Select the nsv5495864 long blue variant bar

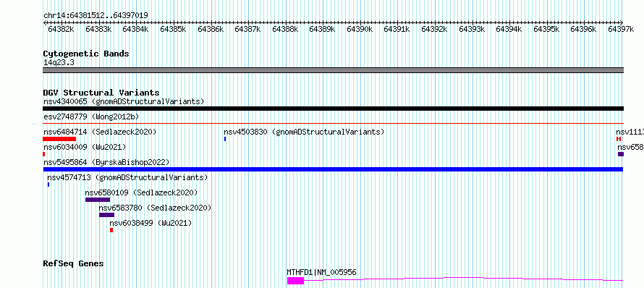(333, 169)
